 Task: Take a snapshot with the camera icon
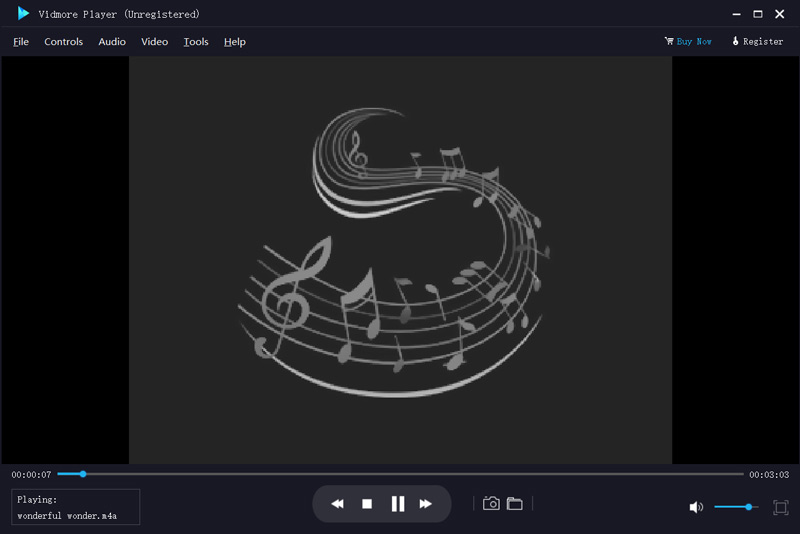(x=491, y=504)
